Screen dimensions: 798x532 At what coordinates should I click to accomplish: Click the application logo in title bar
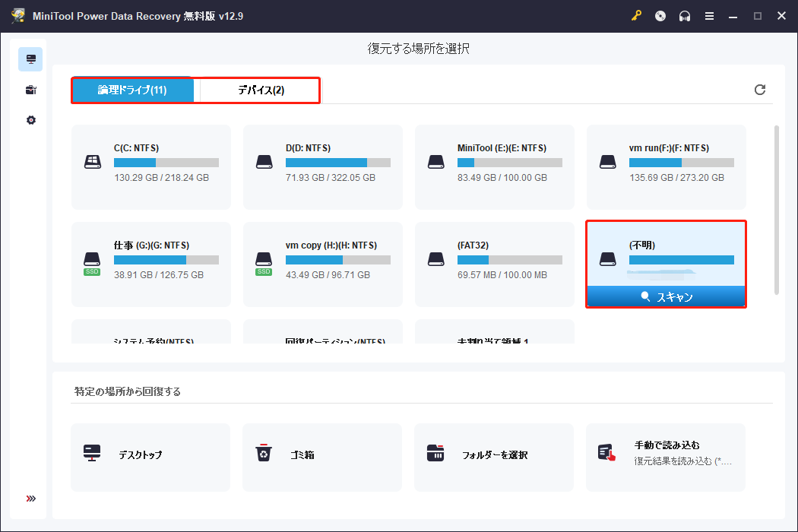[18, 16]
